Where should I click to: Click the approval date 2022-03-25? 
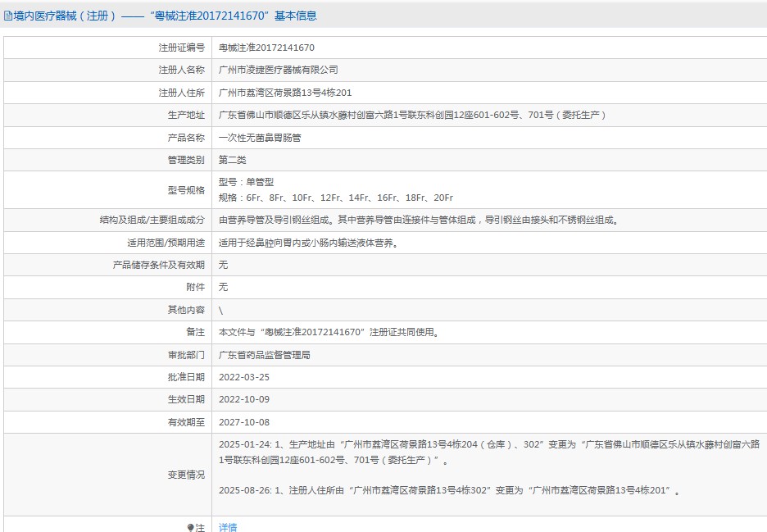click(243, 378)
